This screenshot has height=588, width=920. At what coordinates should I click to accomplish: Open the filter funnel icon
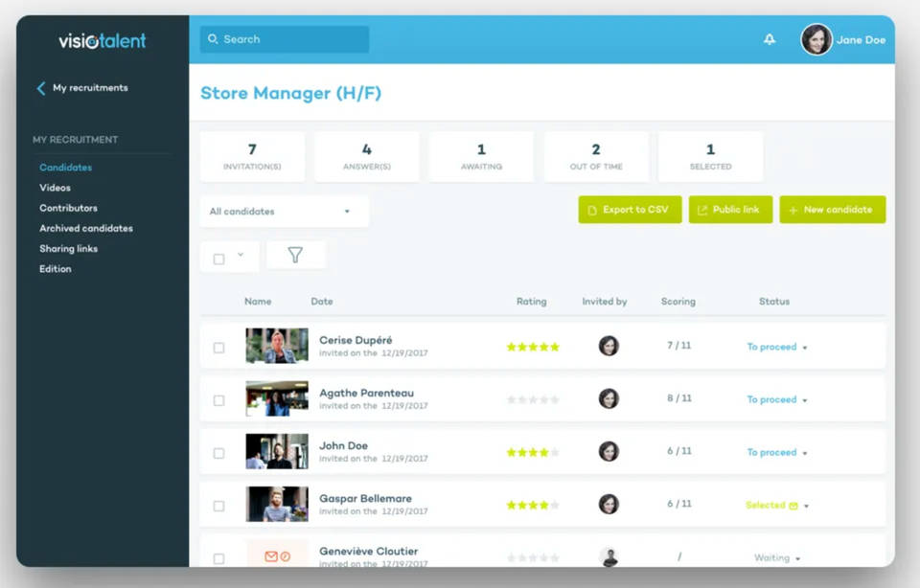click(295, 255)
